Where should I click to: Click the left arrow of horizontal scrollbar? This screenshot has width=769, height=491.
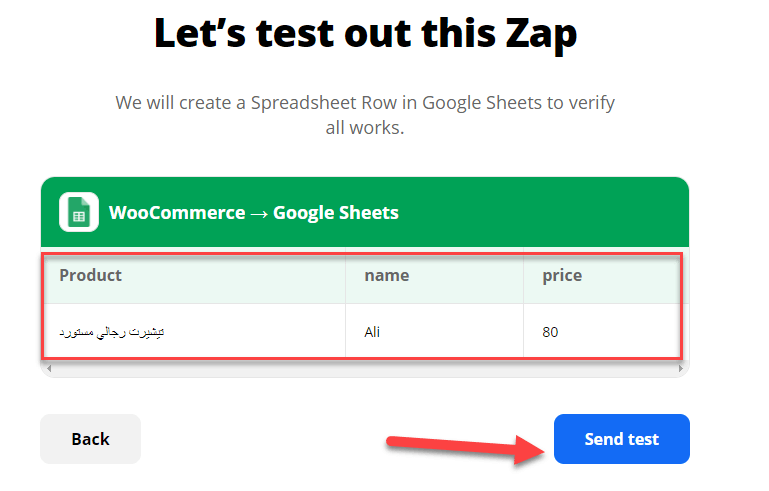[x=49, y=368]
